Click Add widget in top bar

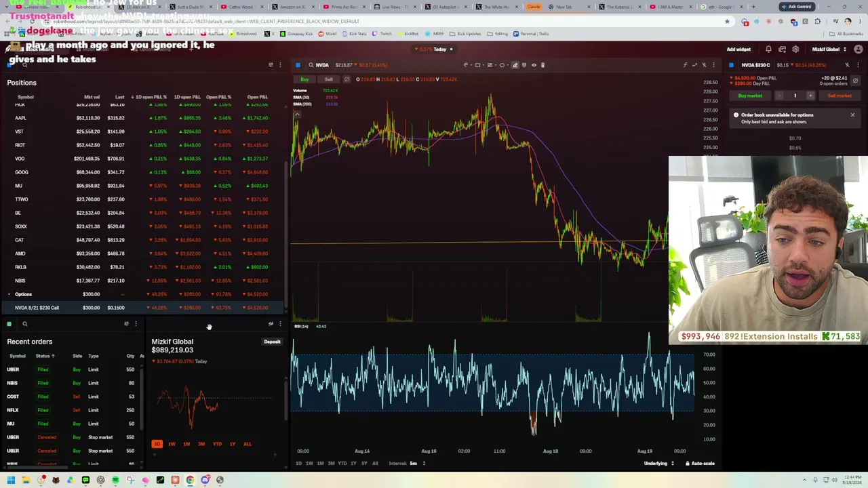point(738,49)
